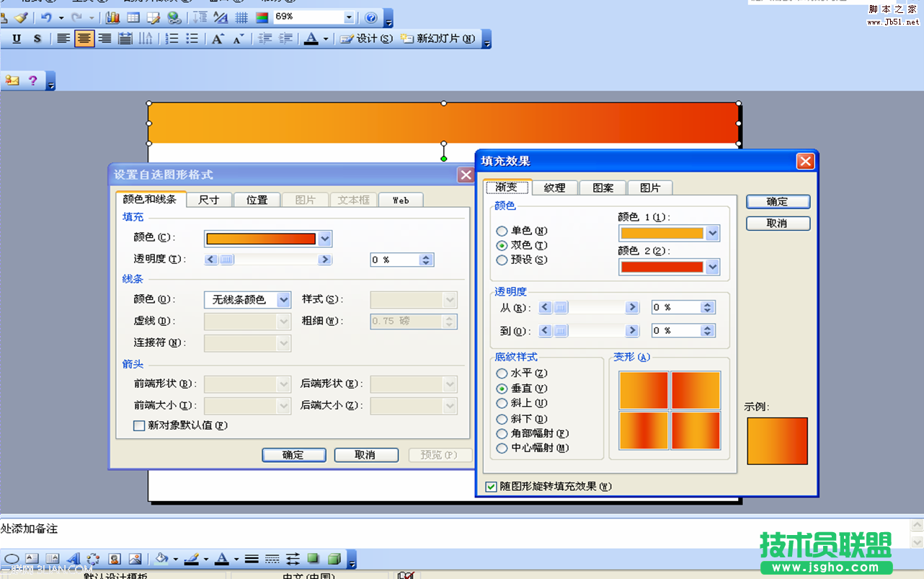Insert a Text Box
924x579 pixels.
coord(31,559)
